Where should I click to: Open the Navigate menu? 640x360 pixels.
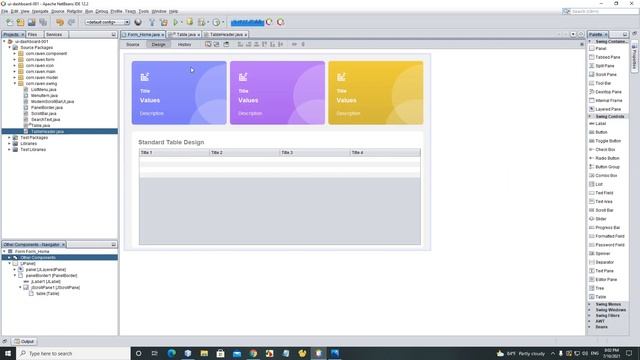click(x=40, y=11)
